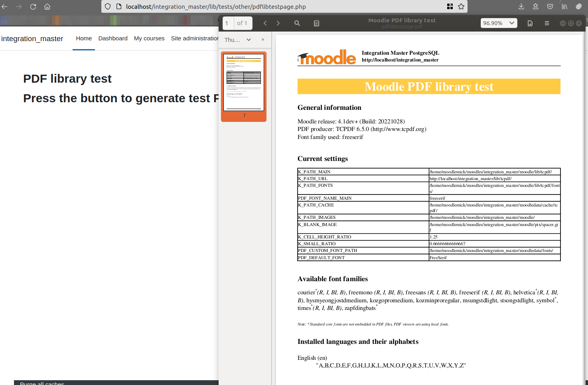Expand the Thumbnails sidebar mode dropdown
The image size is (588, 385).
(238, 40)
